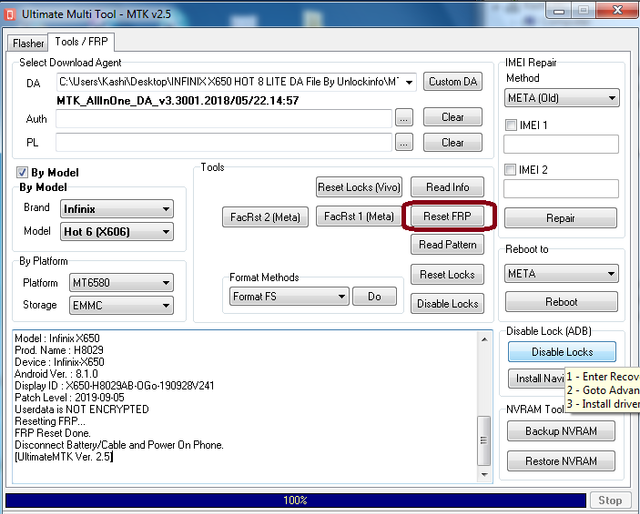The width and height of the screenshot is (640, 514).
Task: Click FacRst 2 (Meta) button
Action: tap(265, 217)
